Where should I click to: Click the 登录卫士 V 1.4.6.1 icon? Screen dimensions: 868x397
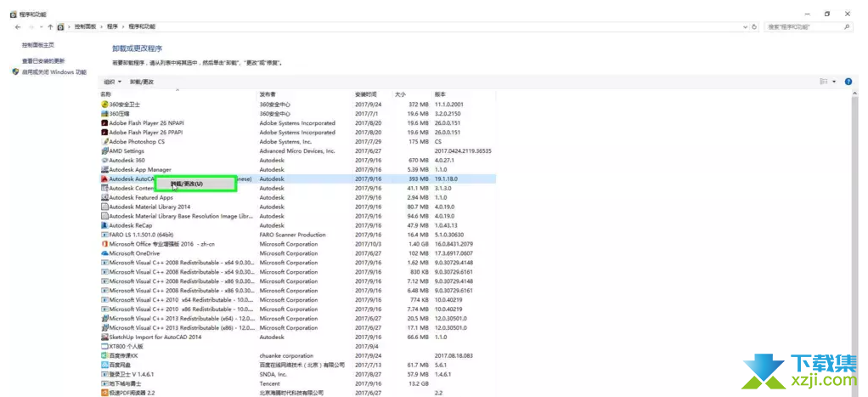[x=104, y=374]
